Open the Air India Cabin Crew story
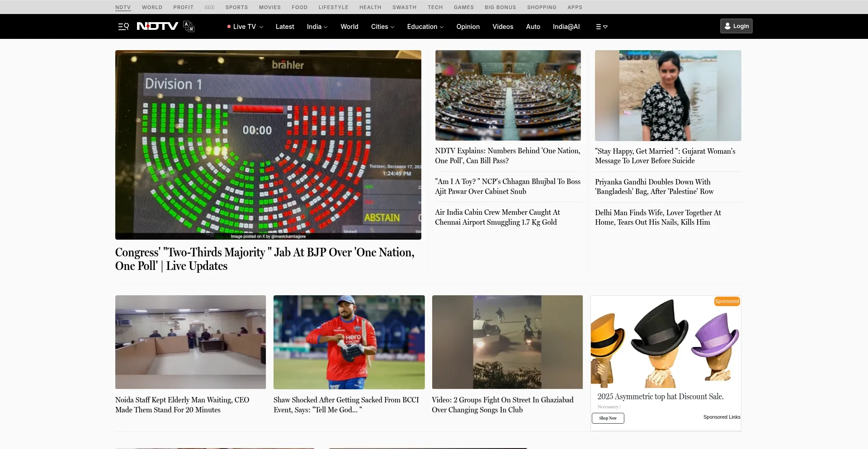 (x=497, y=217)
